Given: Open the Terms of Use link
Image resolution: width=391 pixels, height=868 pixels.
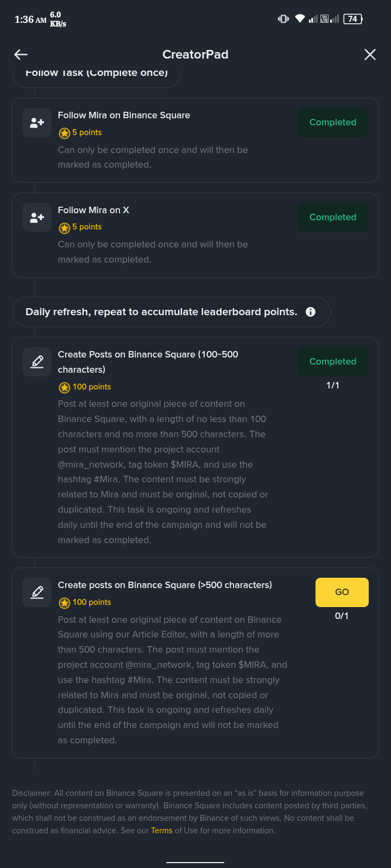Looking at the screenshot, I should click(x=162, y=831).
